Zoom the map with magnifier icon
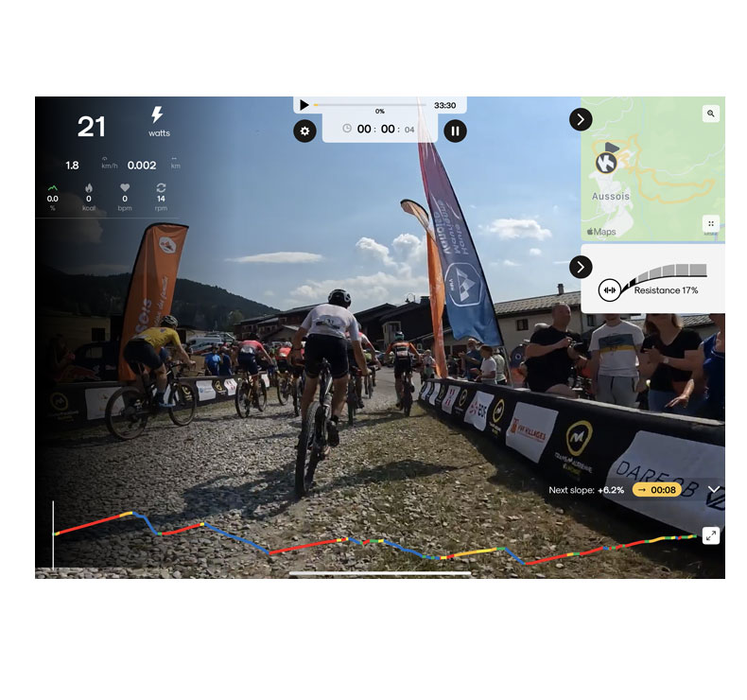 [711, 114]
